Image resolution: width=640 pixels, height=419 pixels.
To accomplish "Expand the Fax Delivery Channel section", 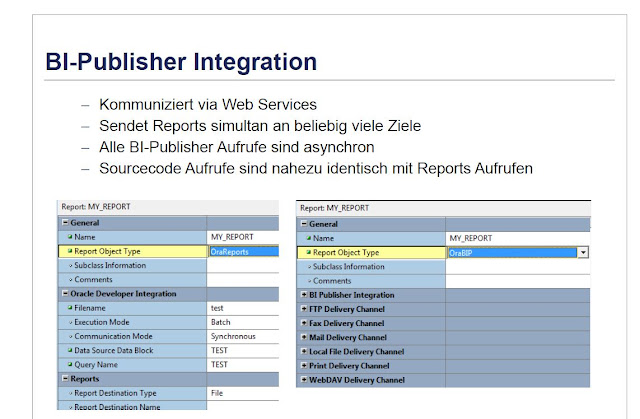I will coord(304,323).
